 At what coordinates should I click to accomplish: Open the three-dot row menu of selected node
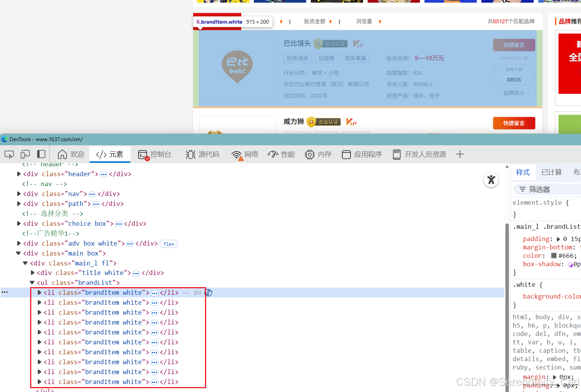[5, 292]
